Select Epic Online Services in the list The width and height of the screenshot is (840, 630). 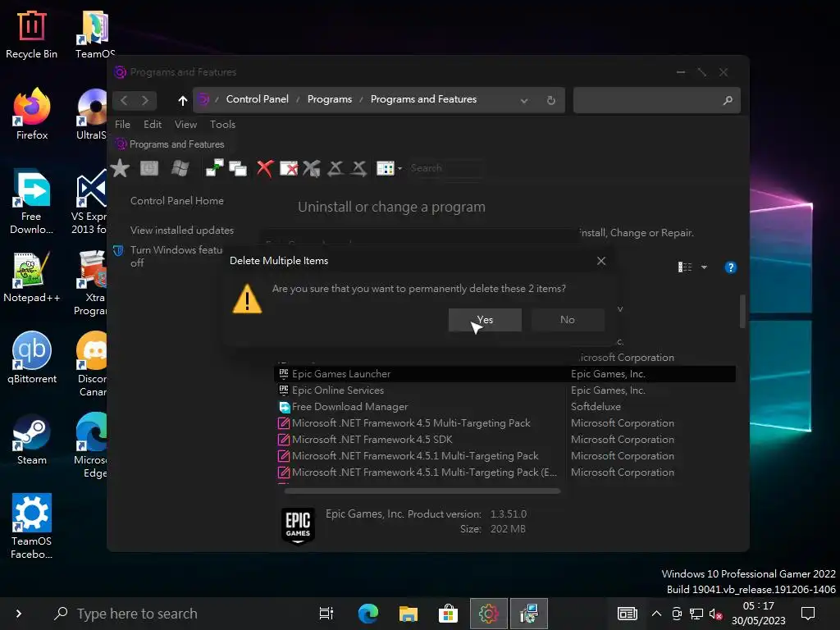click(504, 390)
